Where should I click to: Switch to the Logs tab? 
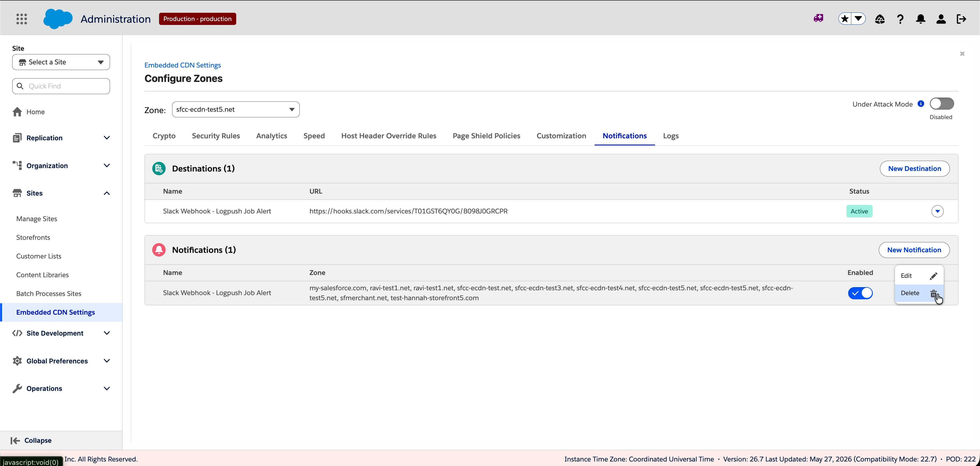(671, 136)
